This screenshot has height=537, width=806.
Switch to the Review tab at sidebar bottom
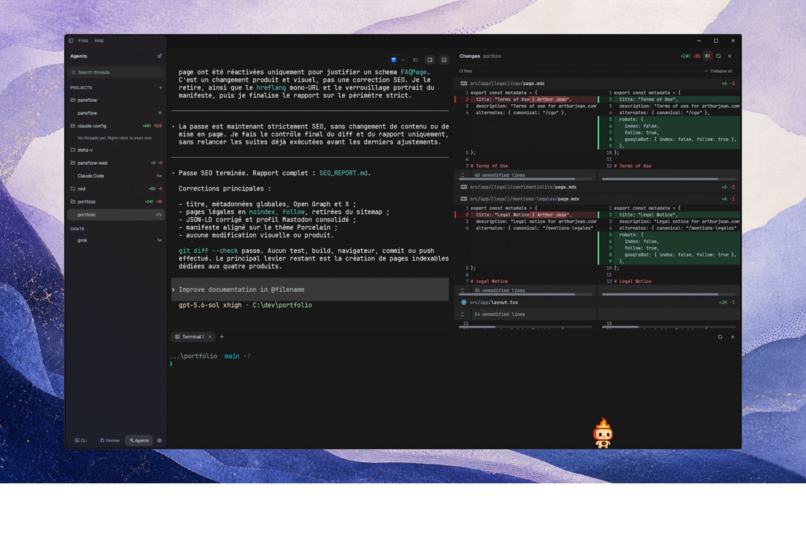pyautogui.click(x=109, y=440)
